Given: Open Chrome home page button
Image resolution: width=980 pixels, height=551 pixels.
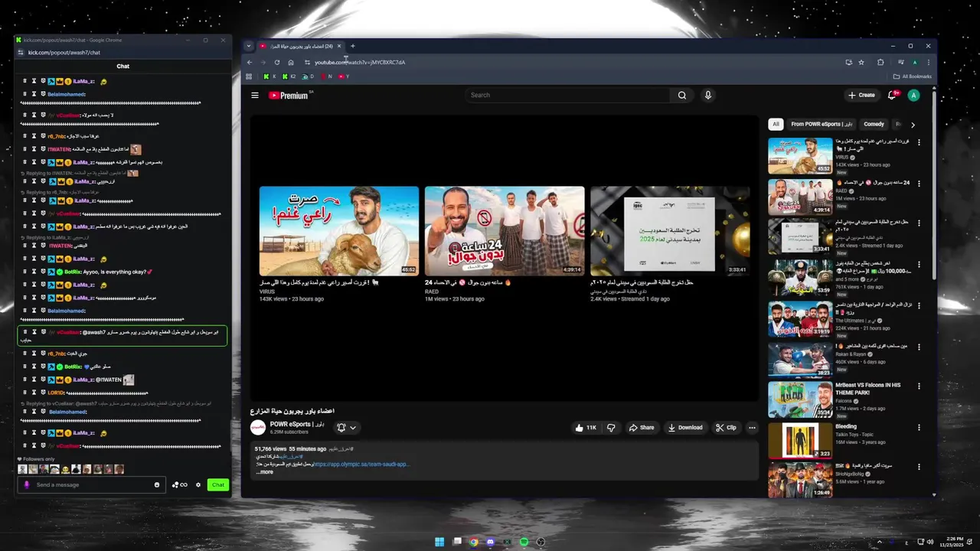Looking at the screenshot, I should pos(291,62).
